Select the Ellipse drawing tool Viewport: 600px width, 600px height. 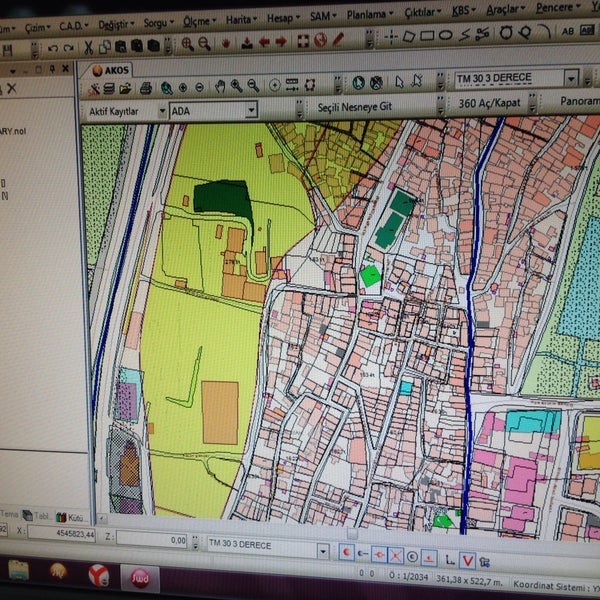(x=445, y=36)
